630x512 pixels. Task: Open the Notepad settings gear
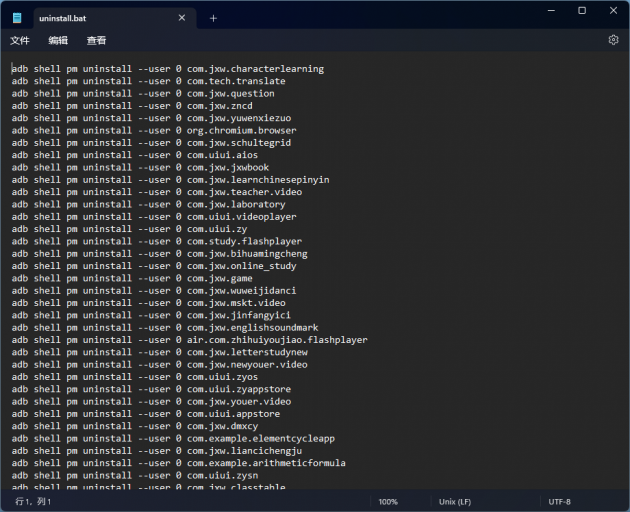[613, 40]
